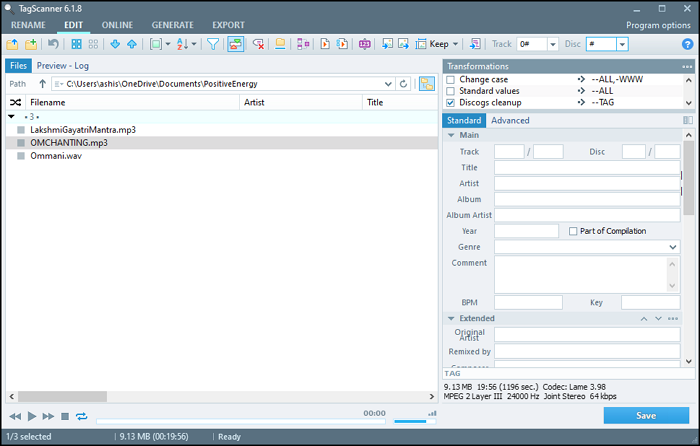700x446 pixels.
Task: Click the add folder icon with plus
Action: (30, 44)
